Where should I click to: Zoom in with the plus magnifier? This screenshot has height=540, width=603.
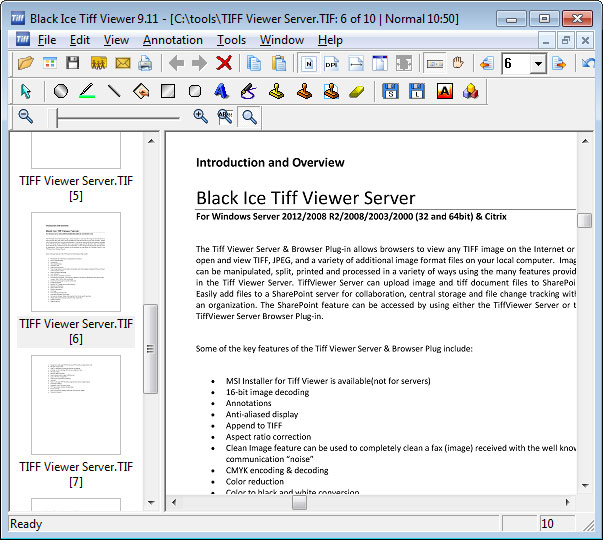[x=200, y=116]
